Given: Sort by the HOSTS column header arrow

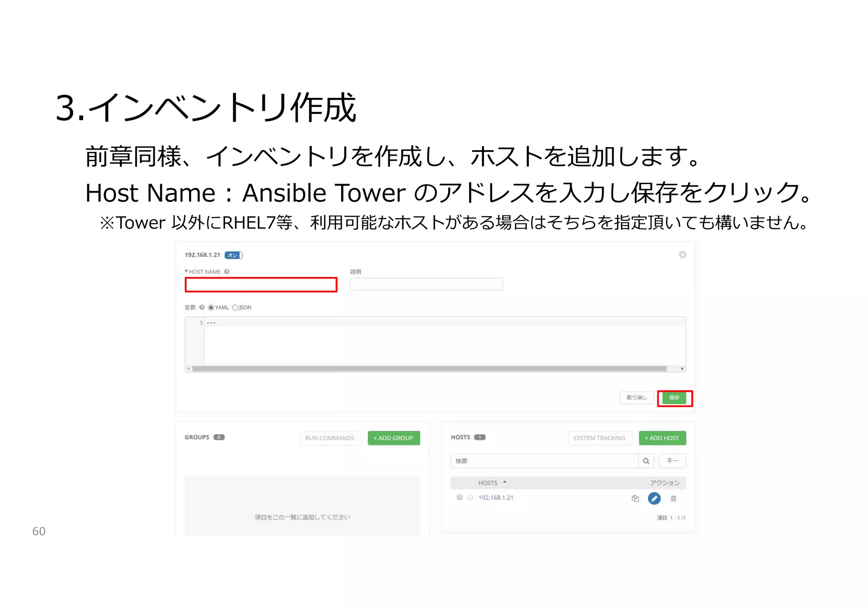Looking at the screenshot, I should (x=505, y=482).
